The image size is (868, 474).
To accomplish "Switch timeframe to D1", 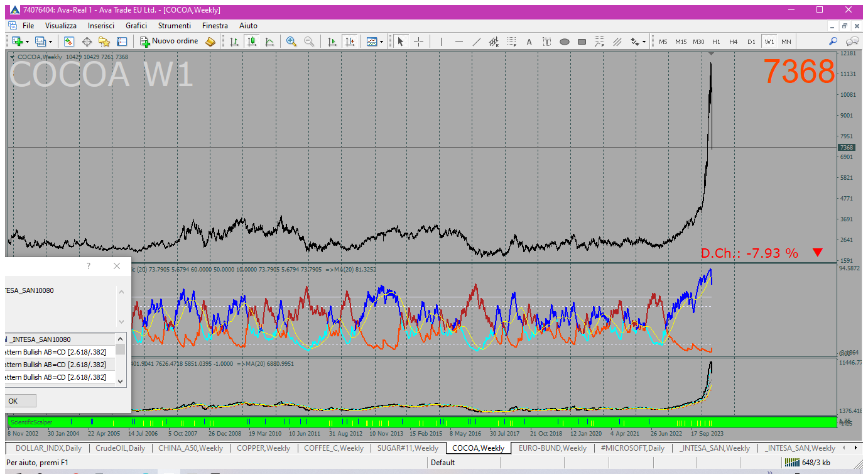I will (751, 41).
